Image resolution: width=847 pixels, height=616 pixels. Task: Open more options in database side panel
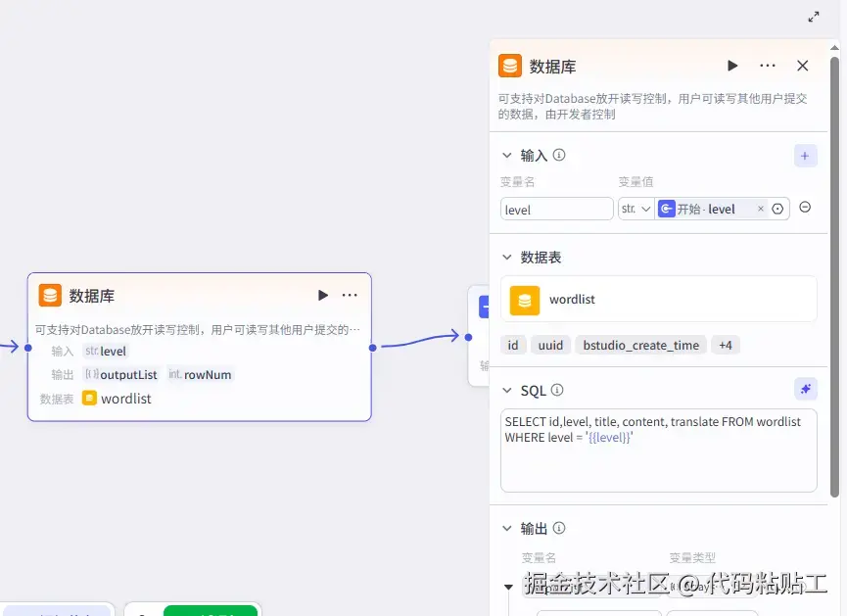point(767,66)
